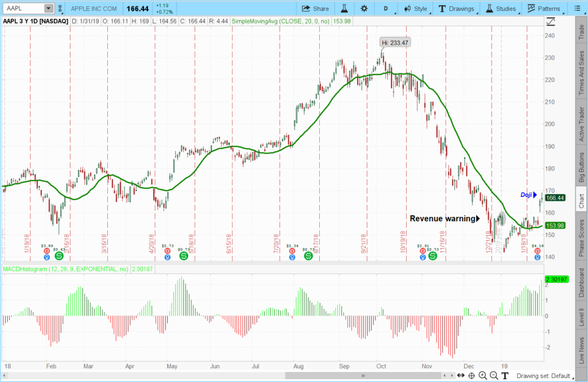Click blue conference call icon under $2.34
The image size is (588, 382).
pos(292,258)
